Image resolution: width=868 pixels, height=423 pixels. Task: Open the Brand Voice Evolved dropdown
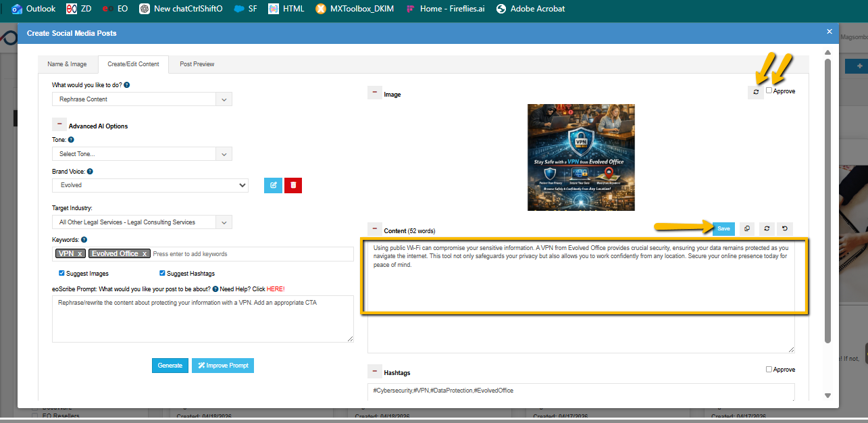150,184
